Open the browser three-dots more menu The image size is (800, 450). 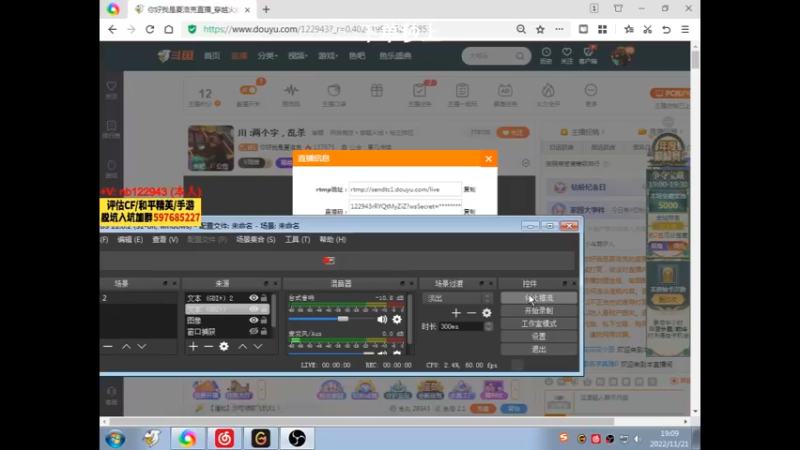point(559,29)
